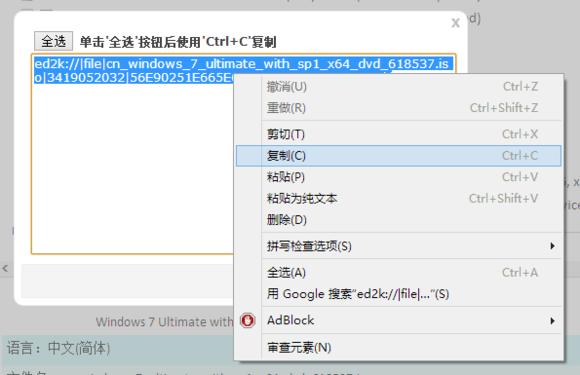Choose 删除(D) in the context menu
The image size is (580, 375).
coord(399,220)
